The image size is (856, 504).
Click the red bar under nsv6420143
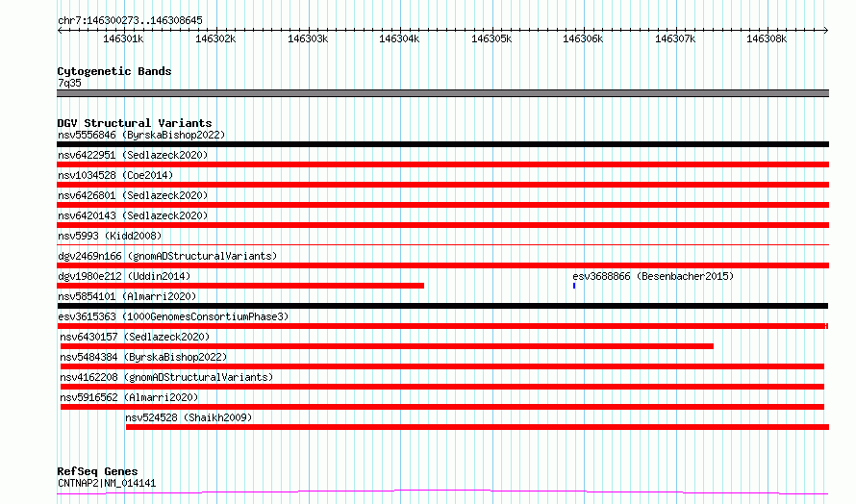tap(442, 225)
